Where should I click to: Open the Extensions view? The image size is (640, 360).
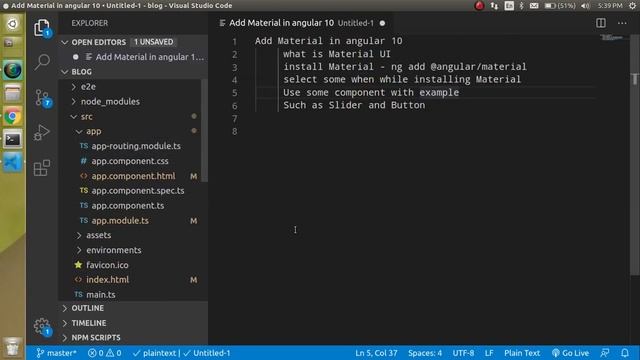click(x=42, y=168)
